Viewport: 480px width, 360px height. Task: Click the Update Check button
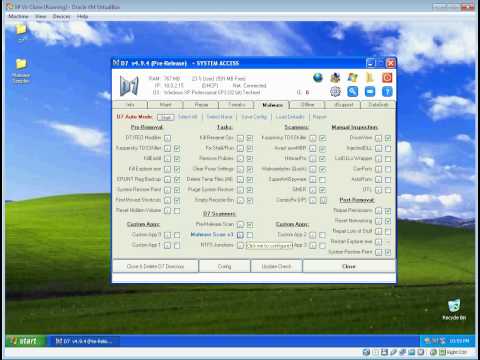[276, 266]
